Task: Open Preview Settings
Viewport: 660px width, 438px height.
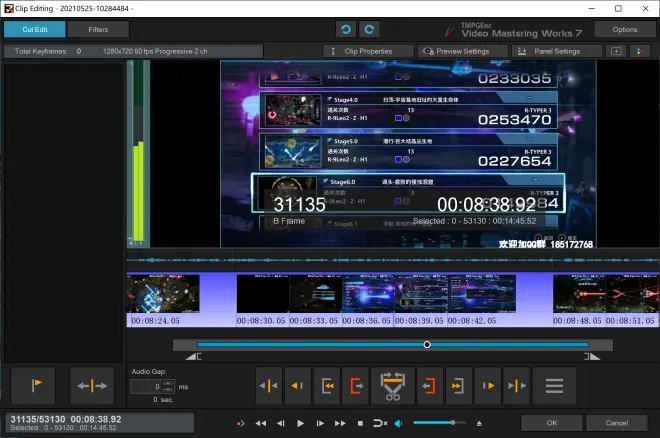Action: tap(463, 51)
